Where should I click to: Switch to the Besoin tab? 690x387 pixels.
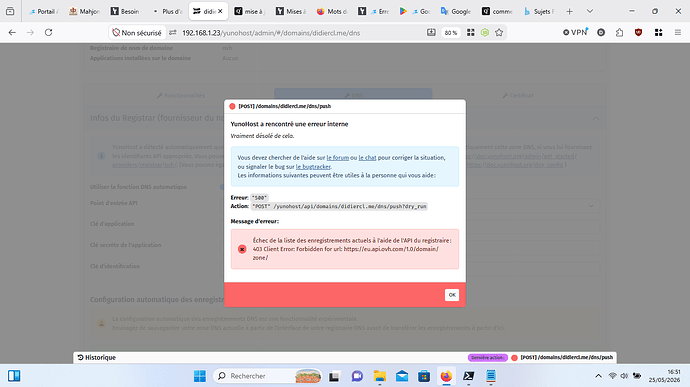pos(125,11)
